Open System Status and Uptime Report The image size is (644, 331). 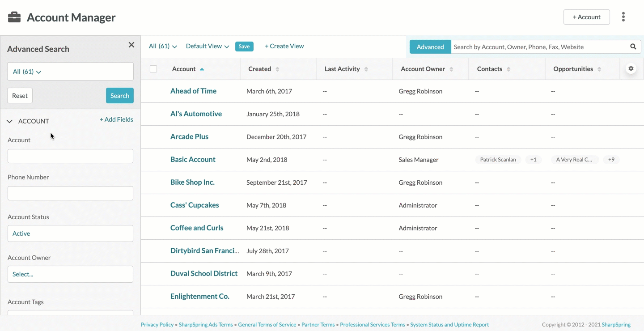click(449, 325)
